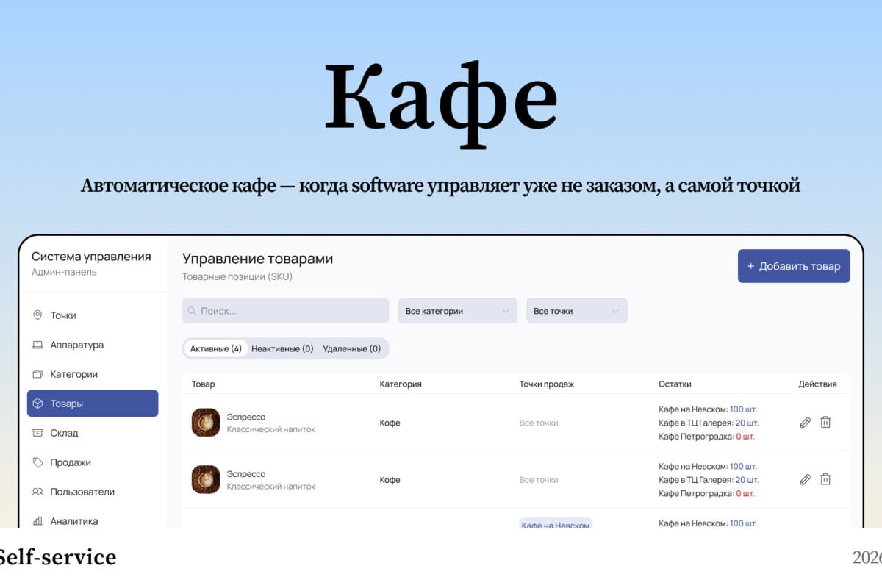Click Система управления sidebar title

pyautogui.click(x=91, y=257)
